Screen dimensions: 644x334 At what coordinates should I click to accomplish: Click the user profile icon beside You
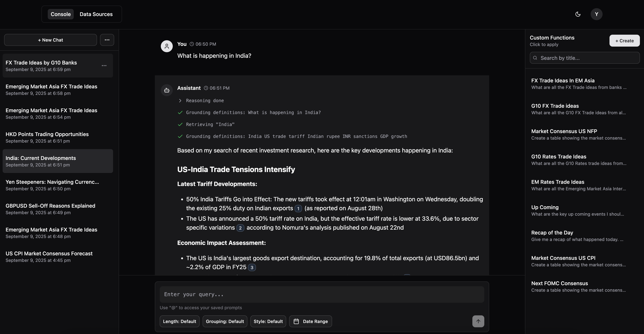pyautogui.click(x=166, y=46)
